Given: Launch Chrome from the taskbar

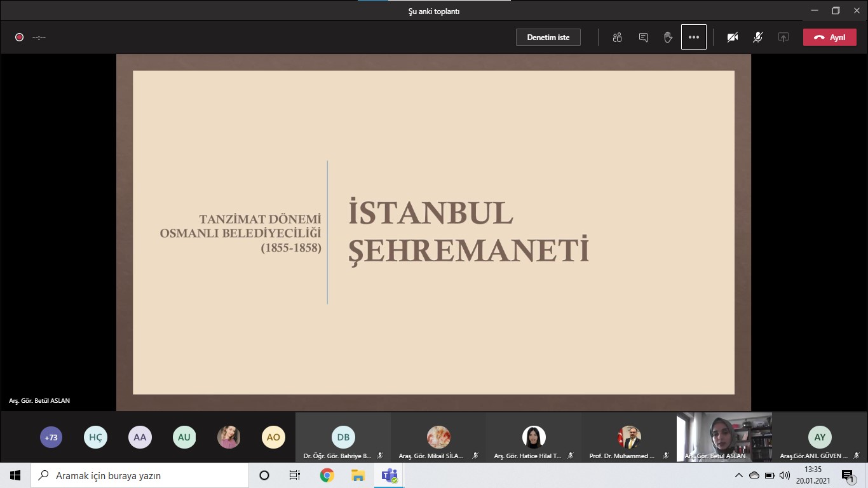Looking at the screenshot, I should (x=327, y=475).
